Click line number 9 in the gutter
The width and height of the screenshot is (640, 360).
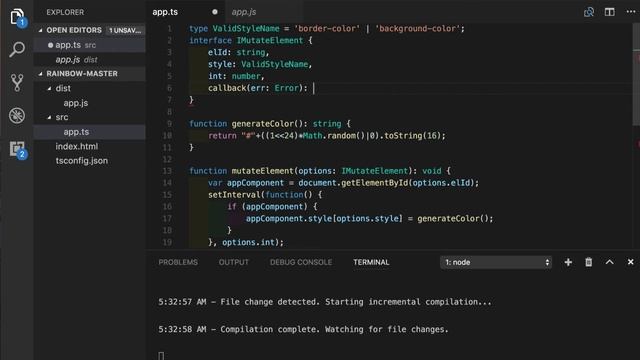(x=169, y=124)
